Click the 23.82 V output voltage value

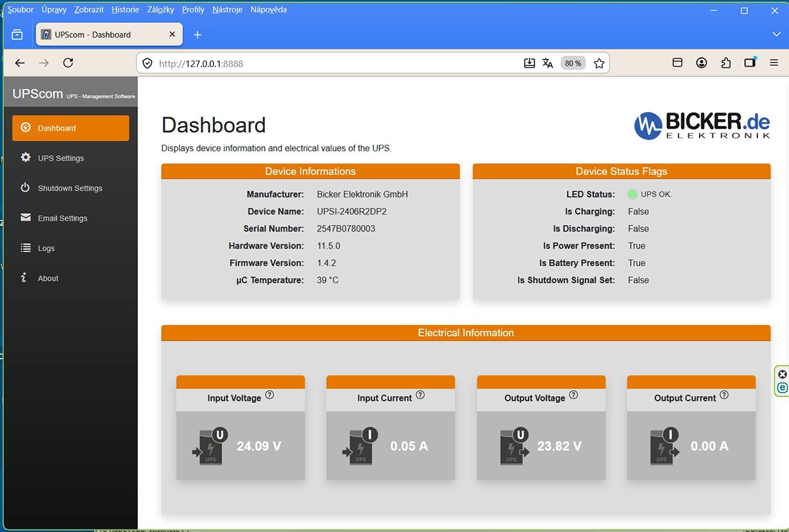[560, 446]
